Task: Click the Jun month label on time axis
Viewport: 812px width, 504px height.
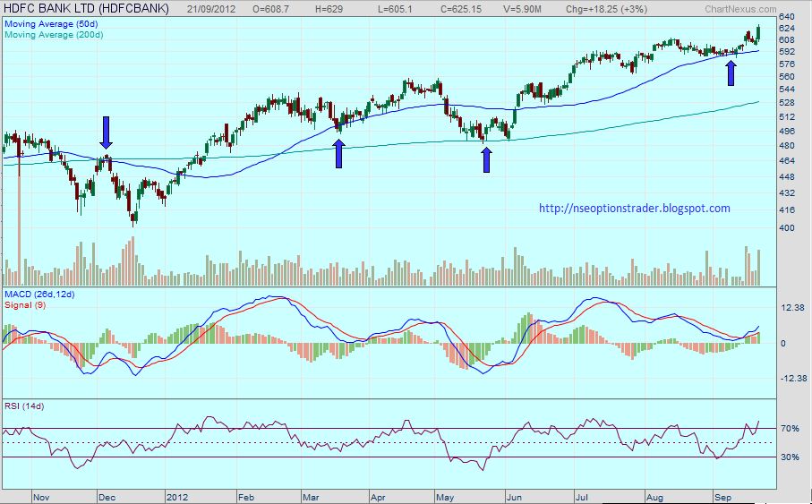Action: click(x=514, y=497)
